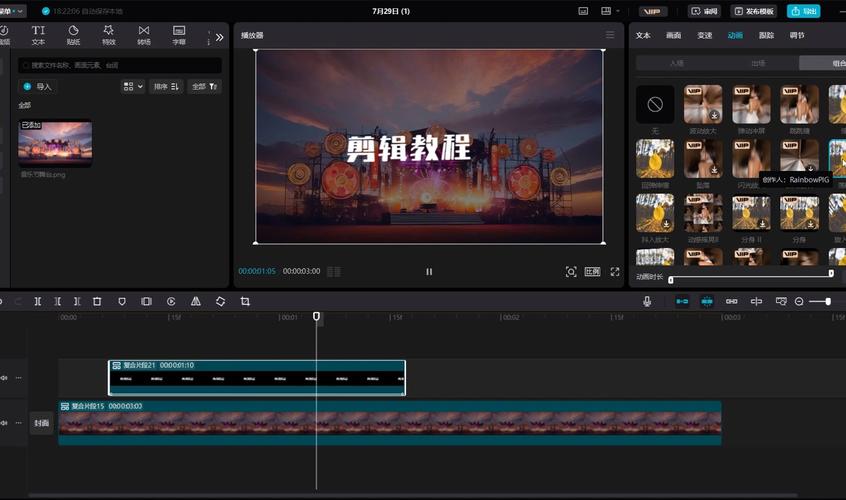Viewport: 846px width, 500px height.
Task: Click the timeline zoom out minus icon
Action: [799, 302]
